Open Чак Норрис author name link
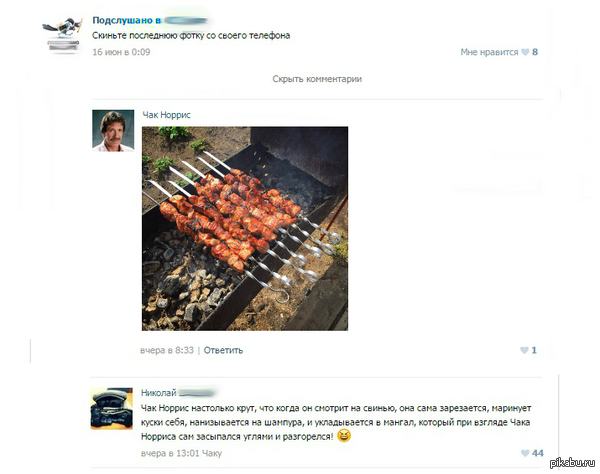The height and width of the screenshot is (474, 600). (x=166, y=115)
